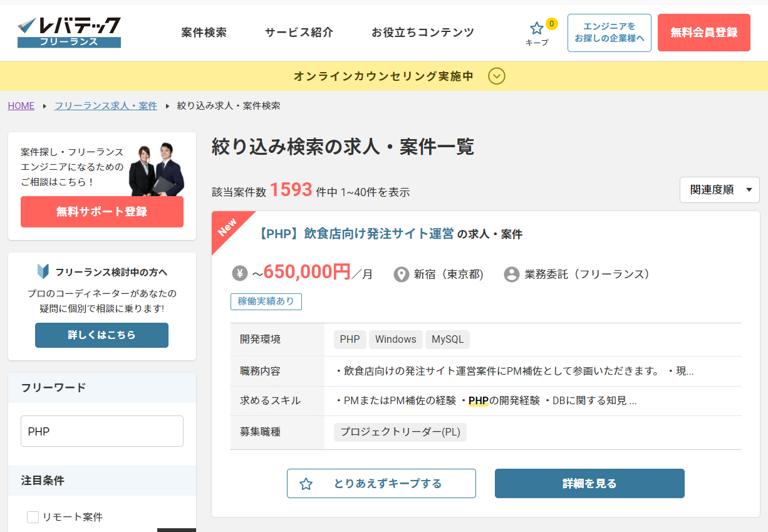Open the 案件検索 menu
The width and height of the screenshot is (768, 532).
click(204, 33)
